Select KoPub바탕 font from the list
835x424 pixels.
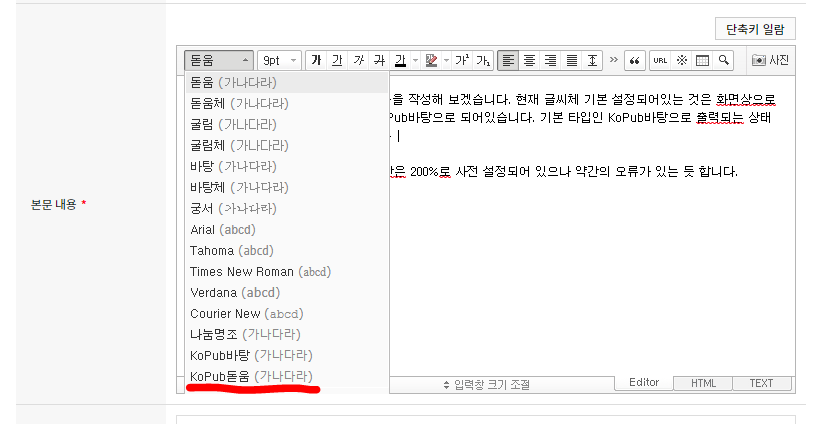286,355
